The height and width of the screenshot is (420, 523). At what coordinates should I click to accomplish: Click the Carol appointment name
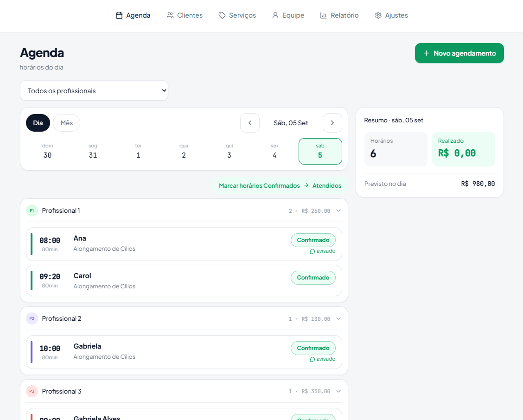pyautogui.click(x=83, y=276)
